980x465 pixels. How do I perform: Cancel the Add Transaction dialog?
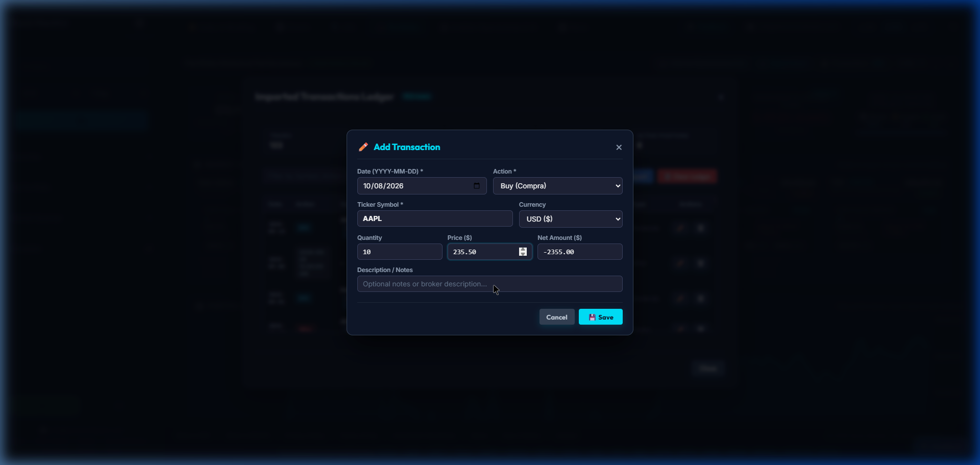coord(557,317)
